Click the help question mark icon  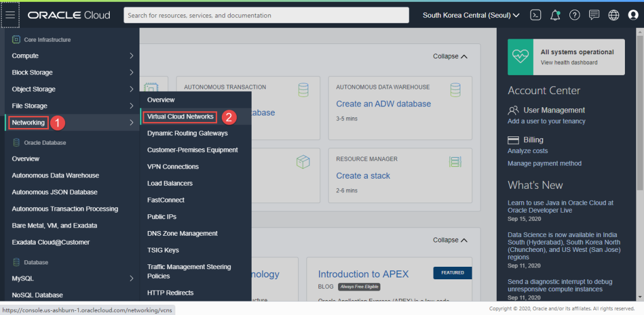[x=574, y=15]
